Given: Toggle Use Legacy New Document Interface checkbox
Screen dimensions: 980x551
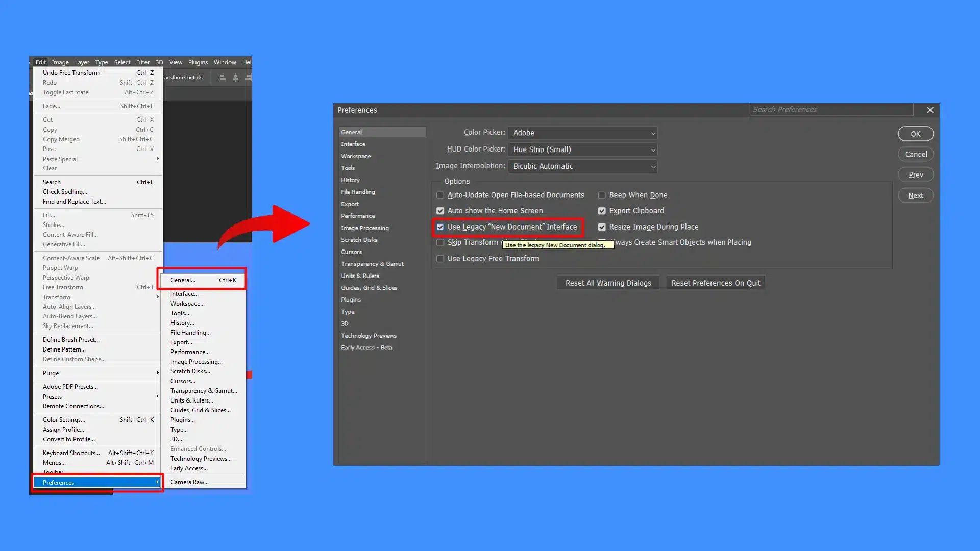Looking at the screenshot, I should [x=440, y=227].
